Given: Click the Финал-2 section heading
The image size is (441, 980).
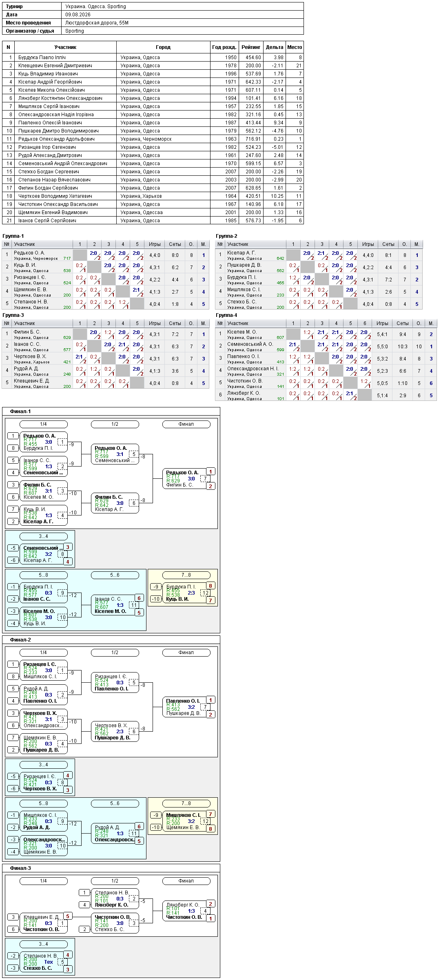Looking at the screenshot, I should coord(20,640).
